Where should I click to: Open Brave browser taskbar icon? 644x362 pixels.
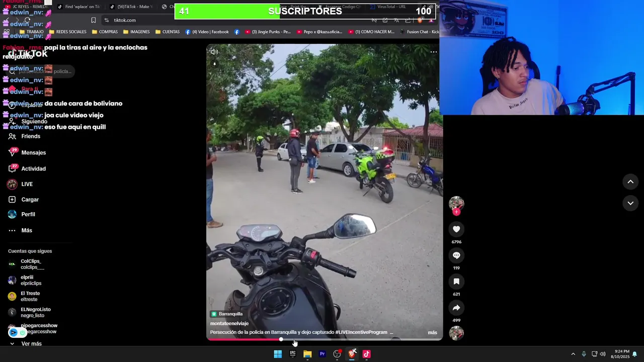point(352,354)
